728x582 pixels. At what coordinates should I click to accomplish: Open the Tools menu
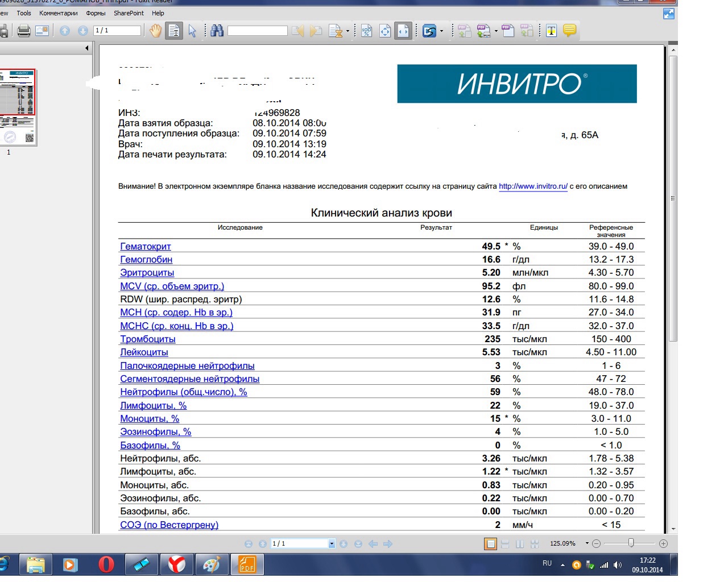[24, 13]
